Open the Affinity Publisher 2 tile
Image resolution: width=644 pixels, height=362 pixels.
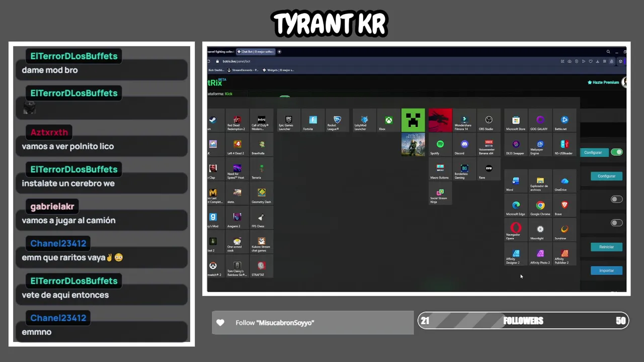(565, 254)
